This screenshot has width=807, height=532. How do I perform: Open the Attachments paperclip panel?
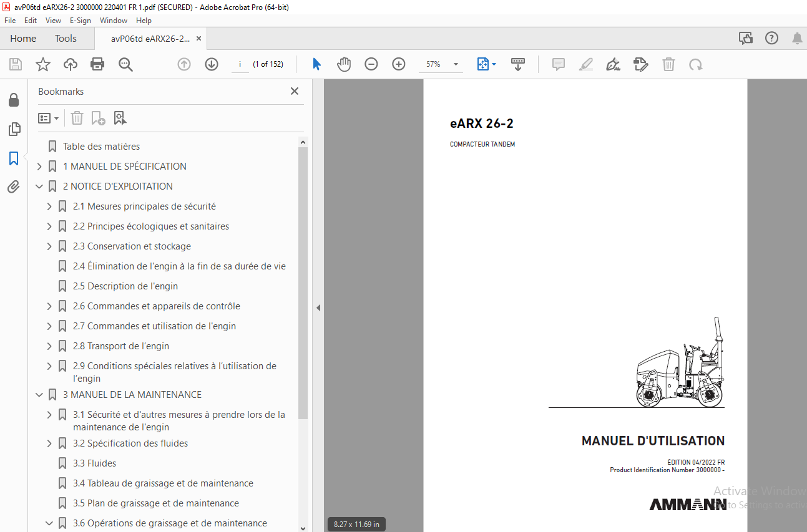click(14, 186)
